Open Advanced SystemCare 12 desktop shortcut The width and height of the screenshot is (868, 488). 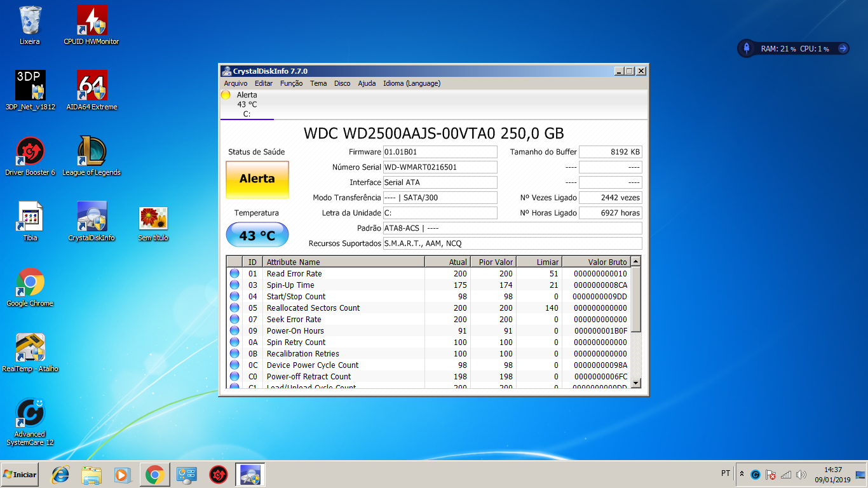[30, 422]
